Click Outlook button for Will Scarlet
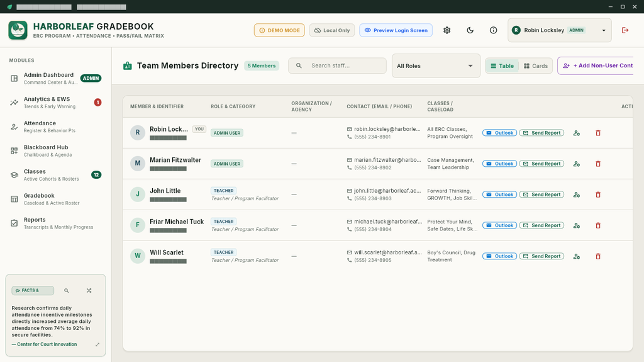The width and height of the screenshot is (644, 362). [x=499, y=256]
